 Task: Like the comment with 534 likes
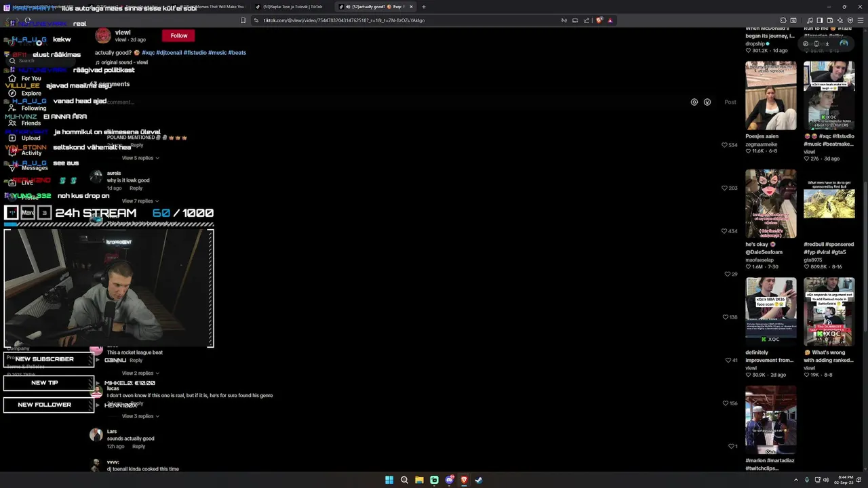[x=725, y=145]
